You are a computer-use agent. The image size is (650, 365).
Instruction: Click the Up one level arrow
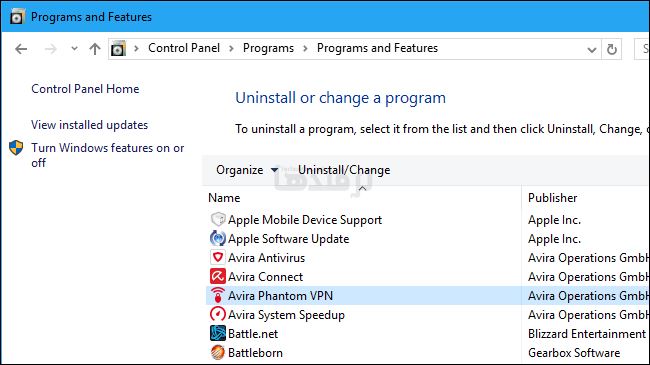[x=95, y=49]
